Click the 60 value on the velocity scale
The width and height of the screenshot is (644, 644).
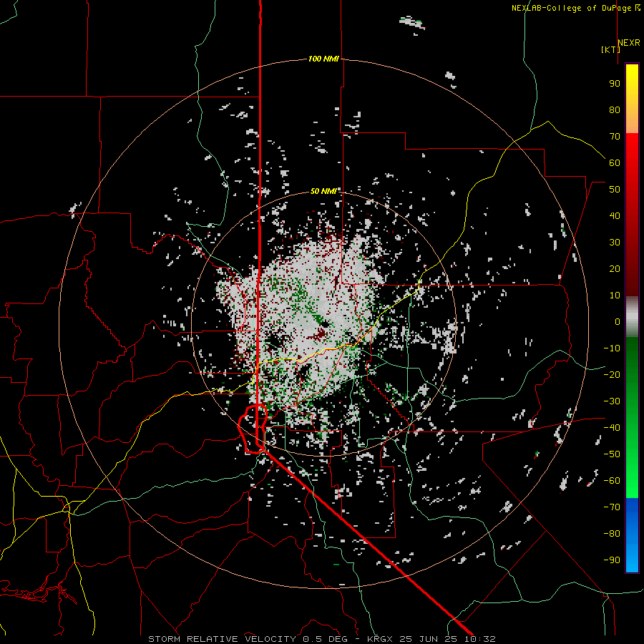click(615, 163)
